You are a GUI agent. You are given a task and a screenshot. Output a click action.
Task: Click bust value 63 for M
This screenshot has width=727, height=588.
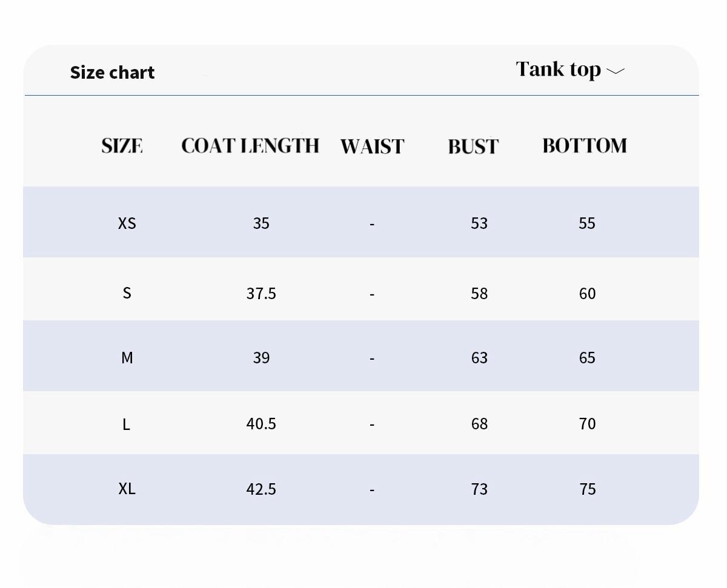[x=479, y=357]
